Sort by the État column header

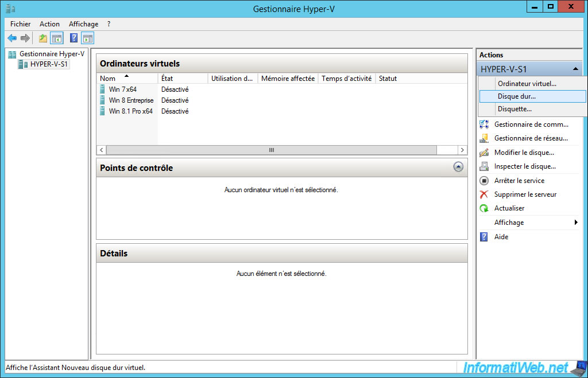pyautogui.click(x=183, y=79)
